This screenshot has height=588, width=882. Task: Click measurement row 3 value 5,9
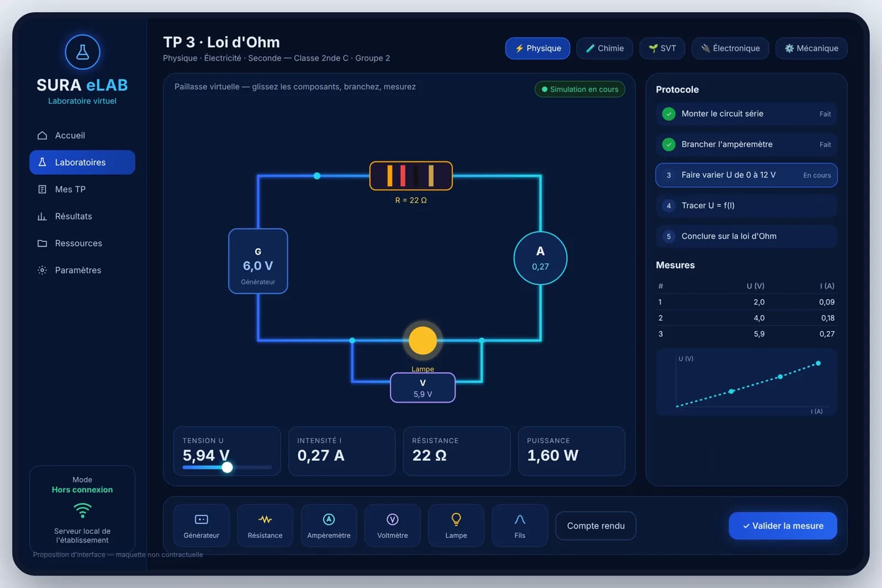[759, 334]
